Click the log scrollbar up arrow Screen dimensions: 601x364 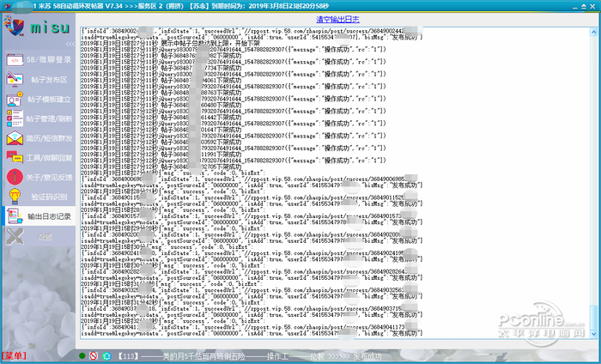click(x=593, y=33)
